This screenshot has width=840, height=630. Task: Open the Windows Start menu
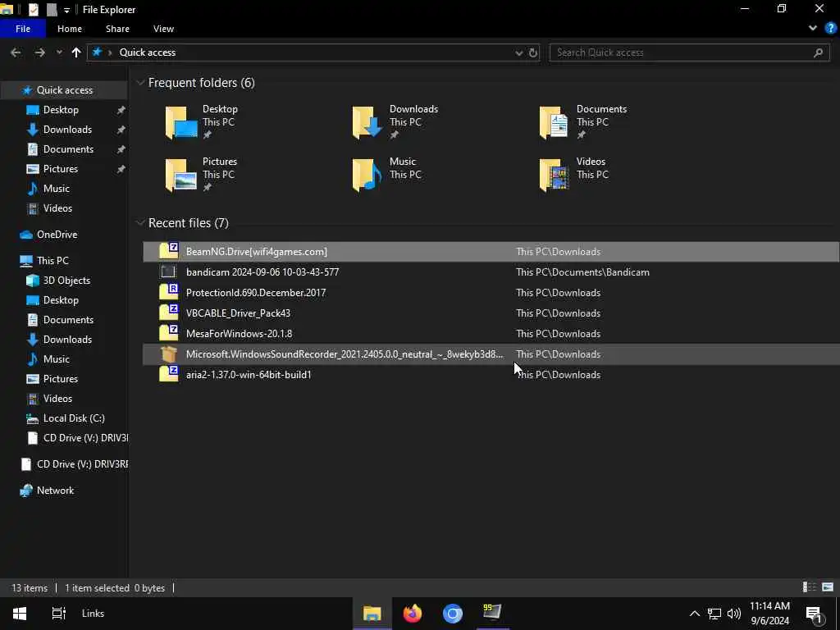click(x=20, y=614)
